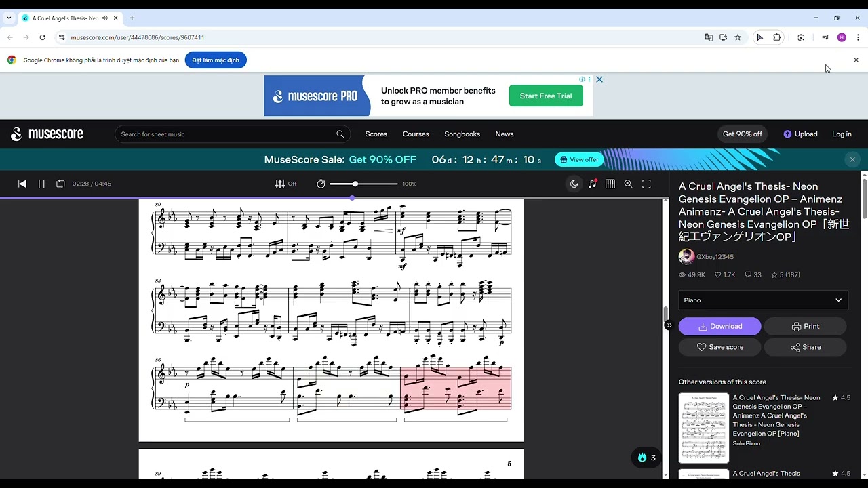Image resolution: width=868 pixels, height=488 pixels.
Task: Click the highlighted measure in score
Action: tap(456, 388)
